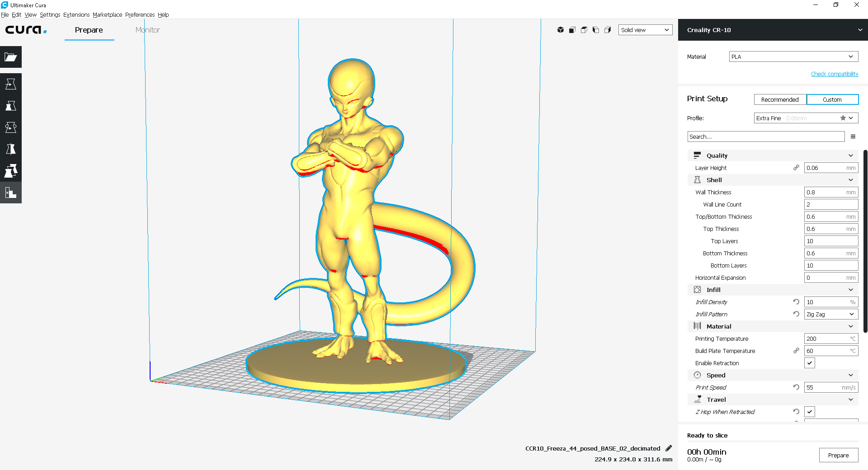Select the Support Blocker tool
The height and width of the screenshot is (470, 868).
click(x=11, y=193)
